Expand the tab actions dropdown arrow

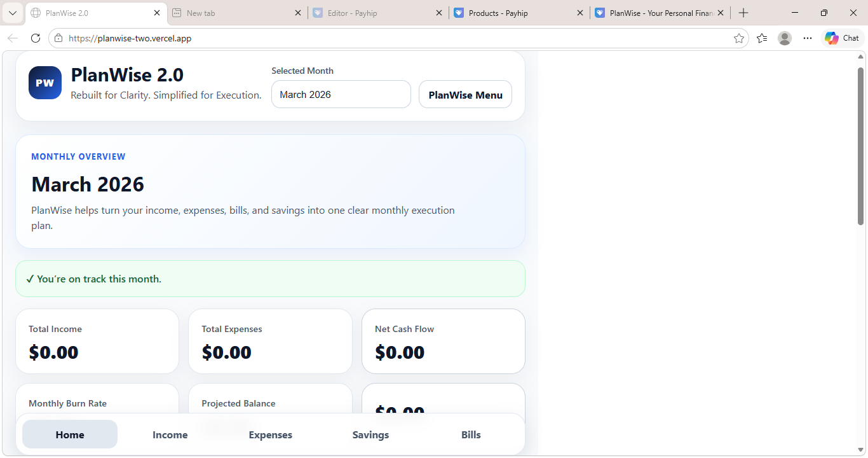click(13, 13)
